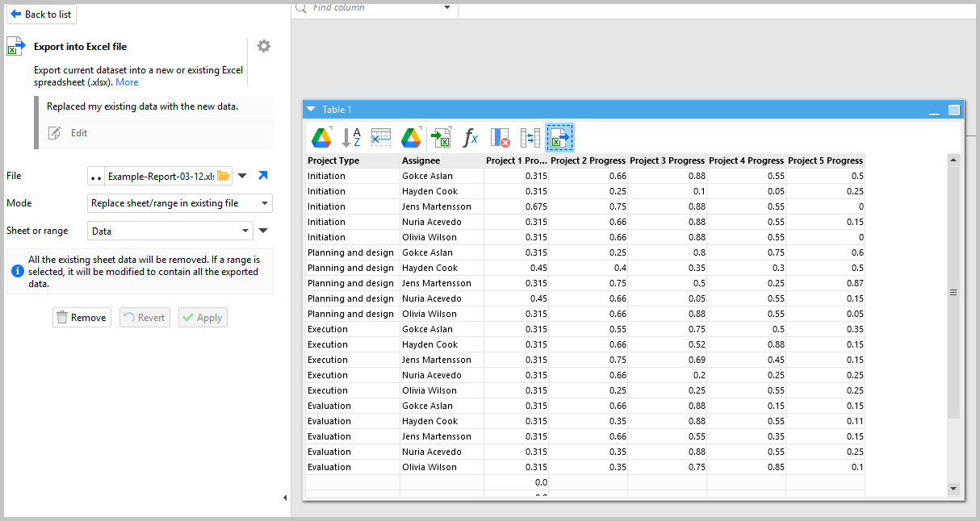Click the cut table rows scissors icon

[381, 137]
